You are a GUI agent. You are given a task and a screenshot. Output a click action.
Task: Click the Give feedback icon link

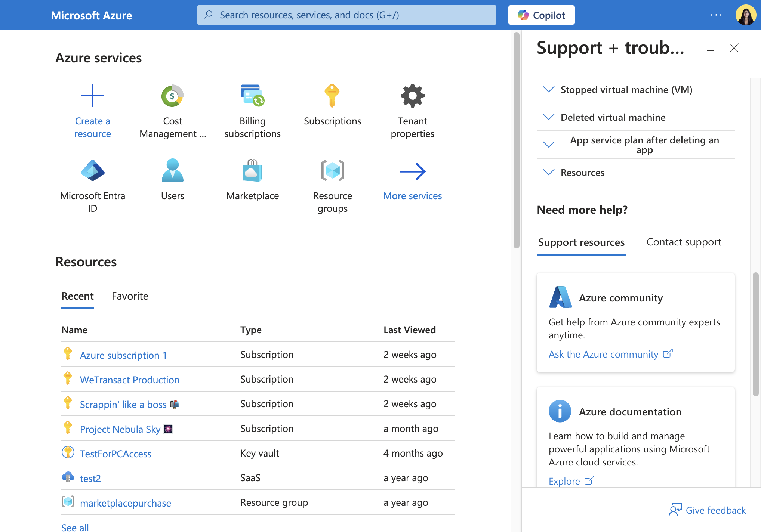tap(707, 510)
